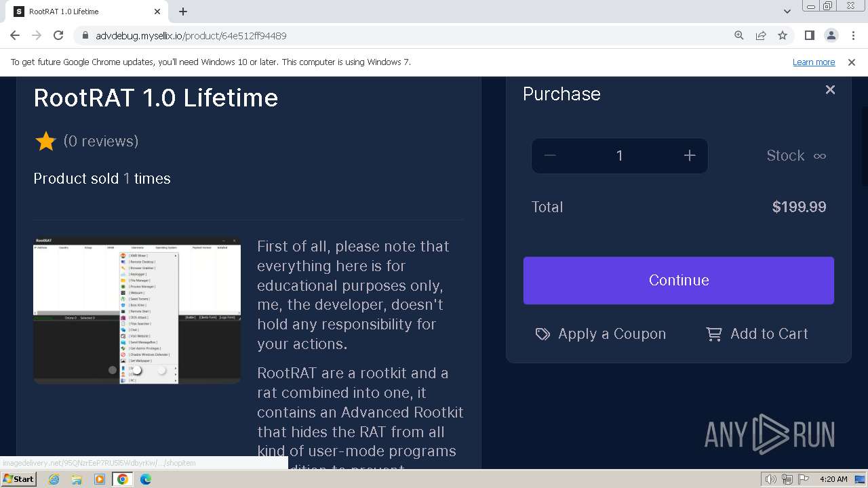The height and width of the screenshot is (488, 868).
Task: Toggle the browser side panel
Action: [809, 35]
